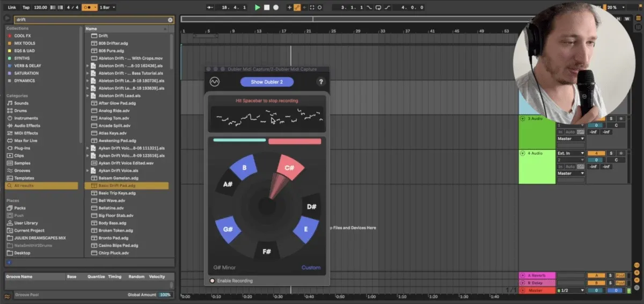This screenshot has width=644, height=304.
Task: Expand the Aykan Drift Voice.als file
Action: tap(87, 170)
